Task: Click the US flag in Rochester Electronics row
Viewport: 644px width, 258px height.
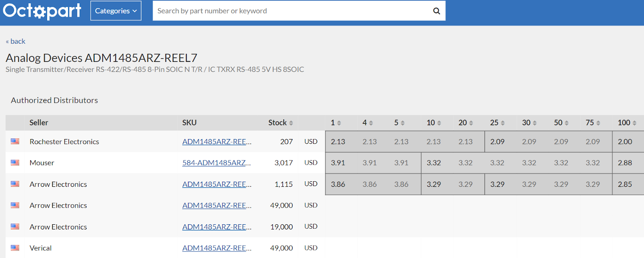Action: [x=15, y=141]
